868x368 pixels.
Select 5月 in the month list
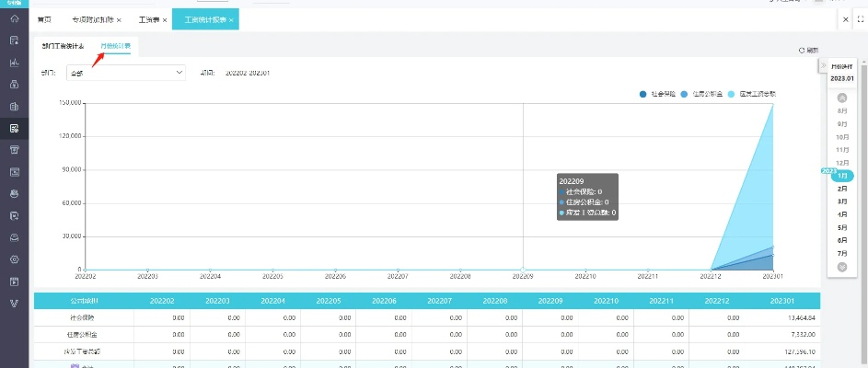841,226
